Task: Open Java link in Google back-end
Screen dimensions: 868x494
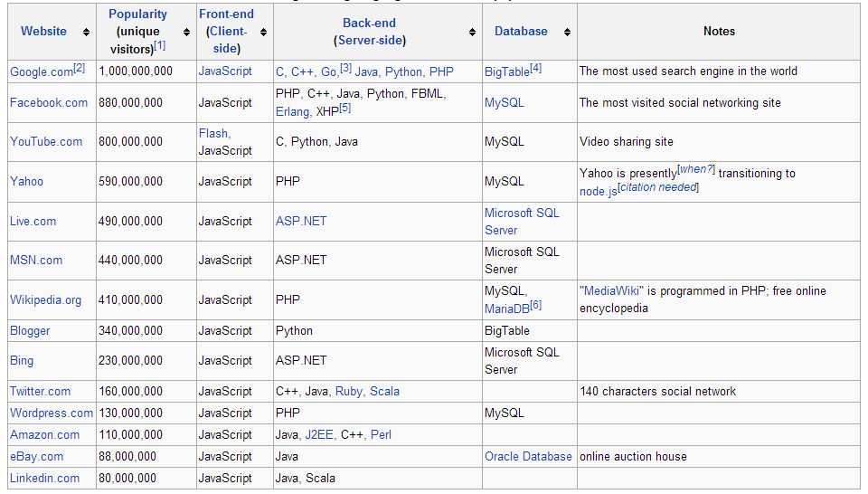Action: point(366,72)
